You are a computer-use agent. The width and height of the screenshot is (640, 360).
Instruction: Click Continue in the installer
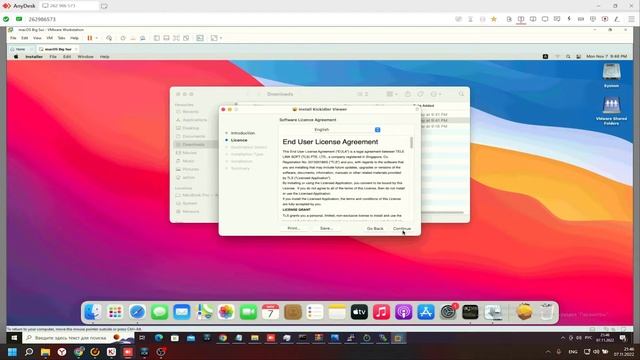pyautogui.click(x=402, y=229)
